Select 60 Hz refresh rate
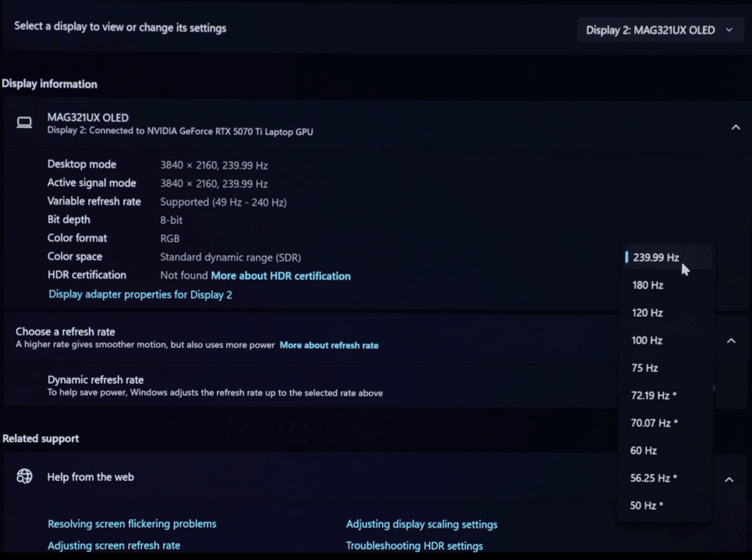 [x=644, y=451]
